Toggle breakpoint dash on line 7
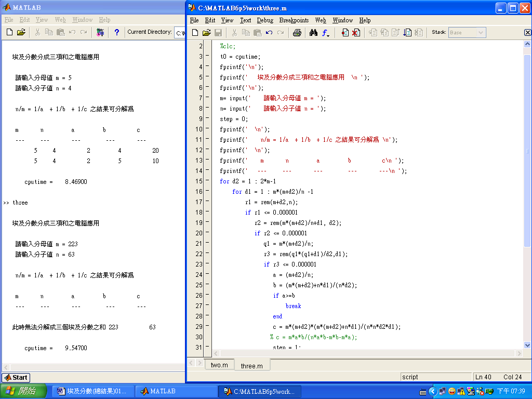 (207, 97)
